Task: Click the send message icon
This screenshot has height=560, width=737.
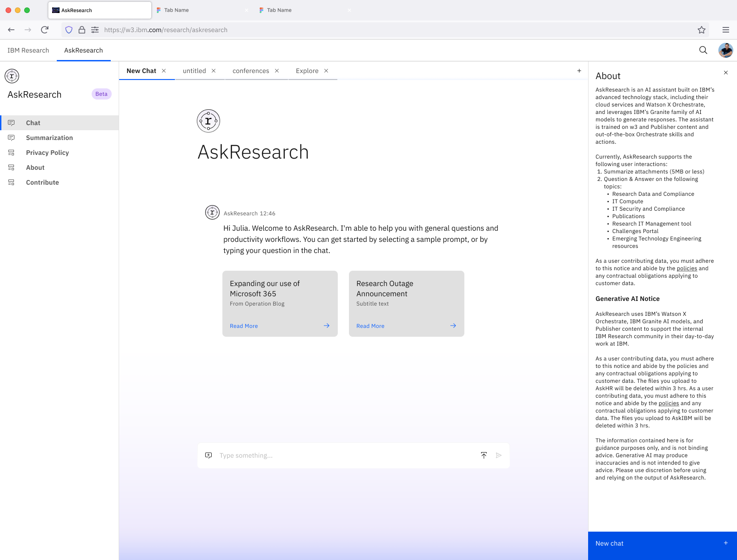Action: coord(499,455)
